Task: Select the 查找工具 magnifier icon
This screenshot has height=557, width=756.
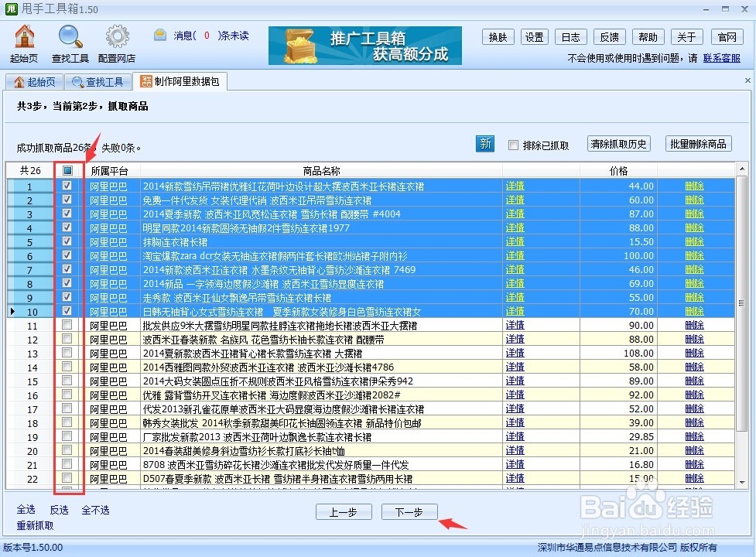Action: coord(70,36)
